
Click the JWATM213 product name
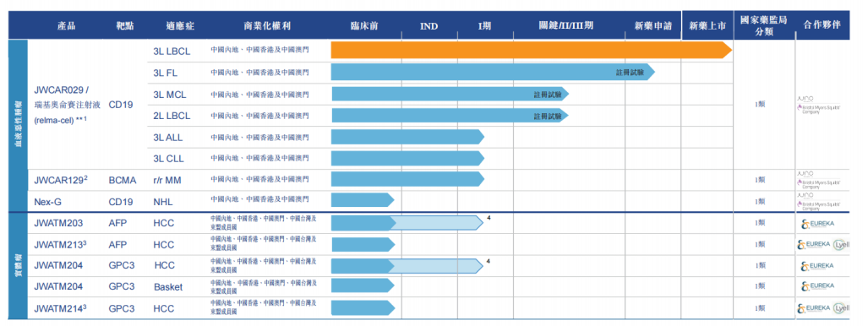pyautogui.click(x=60, y=245)
